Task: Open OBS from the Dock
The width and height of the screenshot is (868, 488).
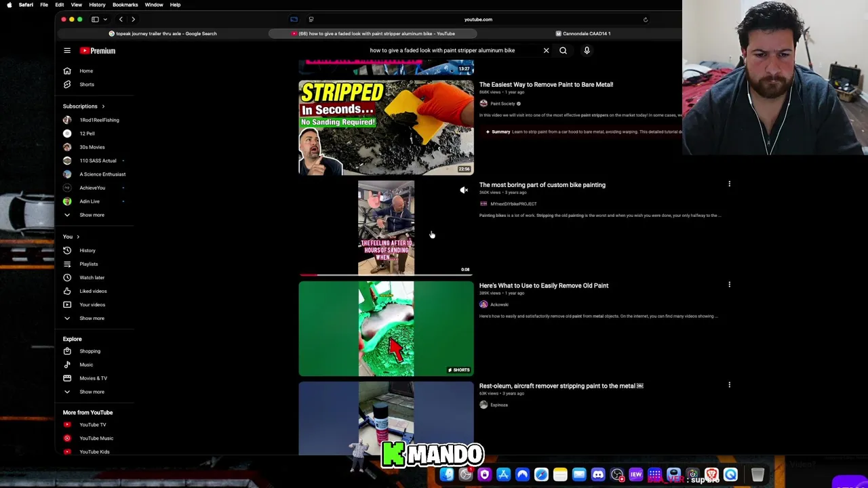Action: click(x=617, y=475)
